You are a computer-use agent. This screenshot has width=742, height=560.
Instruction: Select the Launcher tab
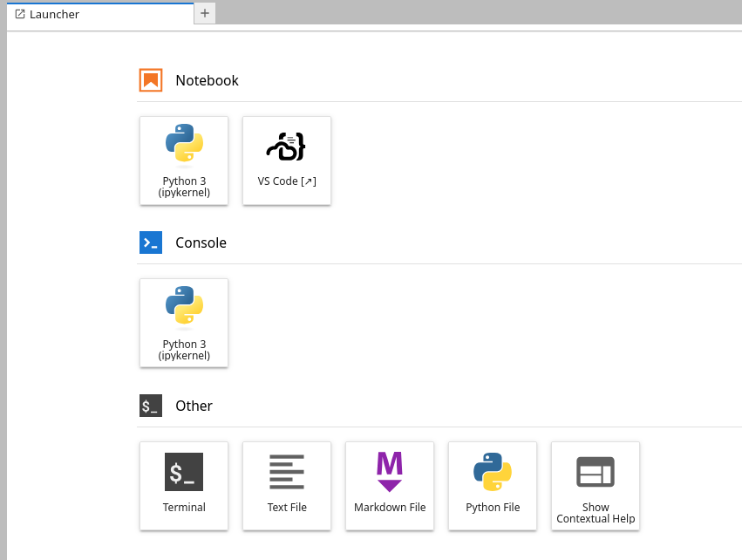(100, 14)
